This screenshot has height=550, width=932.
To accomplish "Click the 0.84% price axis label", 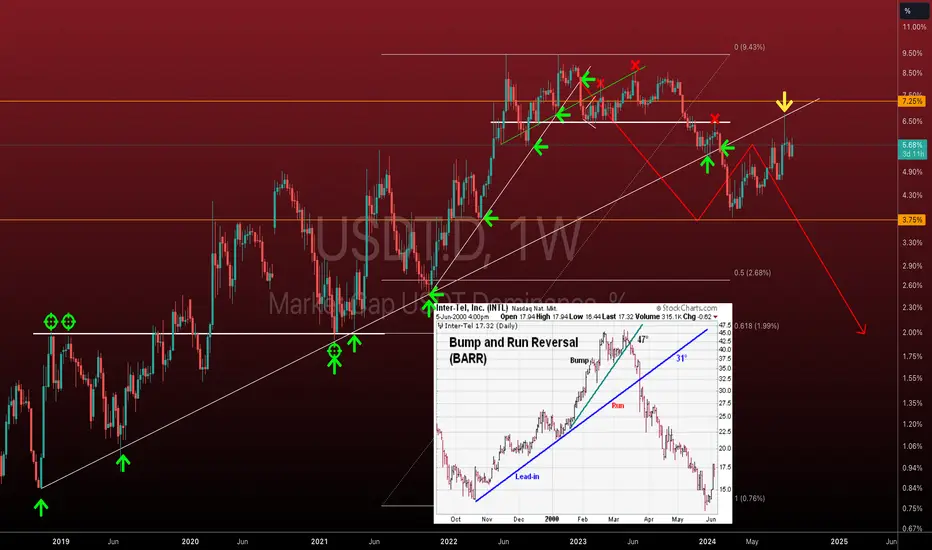I will [x=912, y=489].
